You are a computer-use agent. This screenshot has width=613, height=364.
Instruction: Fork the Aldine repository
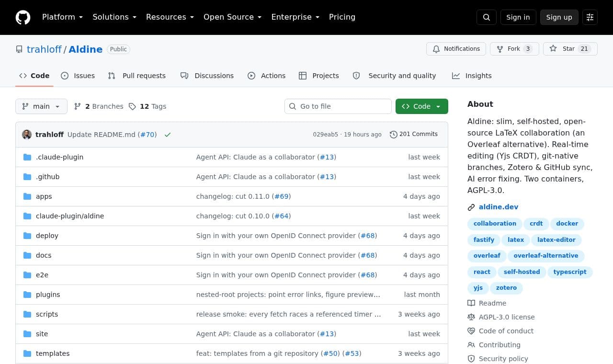(x=514, y=49)
